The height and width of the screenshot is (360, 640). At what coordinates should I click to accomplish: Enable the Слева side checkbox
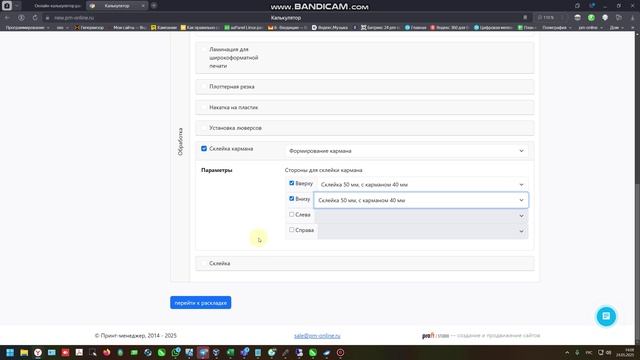coord(291,214)
